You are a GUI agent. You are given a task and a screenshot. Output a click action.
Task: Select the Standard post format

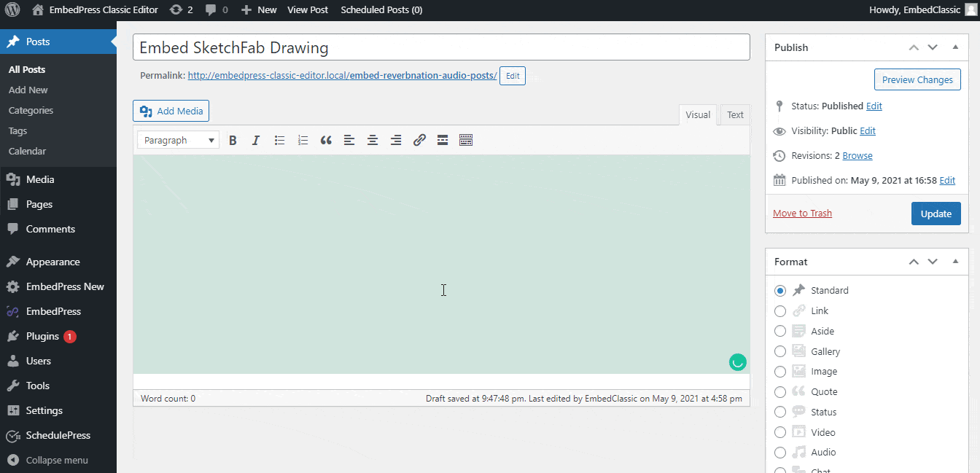780,290
